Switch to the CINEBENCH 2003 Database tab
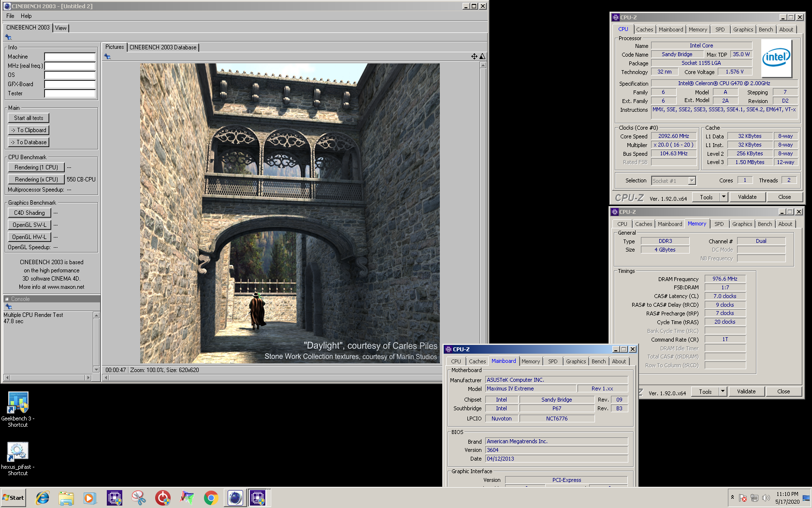The image size is (812, 508). coord(163,47)
